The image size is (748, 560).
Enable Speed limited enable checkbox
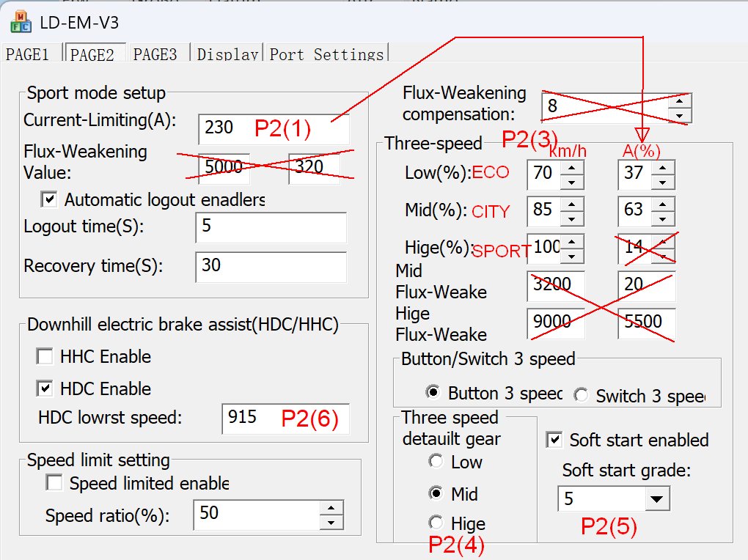tap(54, 483)
